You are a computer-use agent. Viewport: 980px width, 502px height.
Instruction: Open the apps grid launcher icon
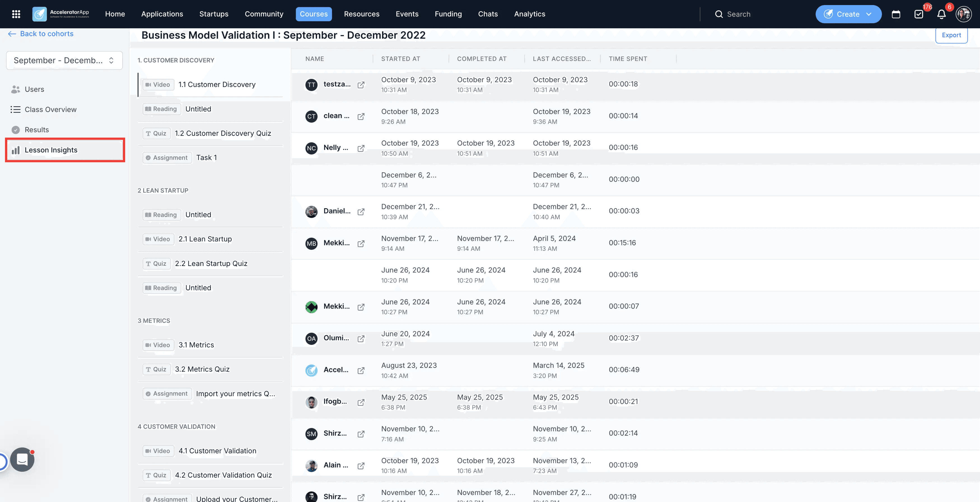pyautogui.click(x=16, y=14)
